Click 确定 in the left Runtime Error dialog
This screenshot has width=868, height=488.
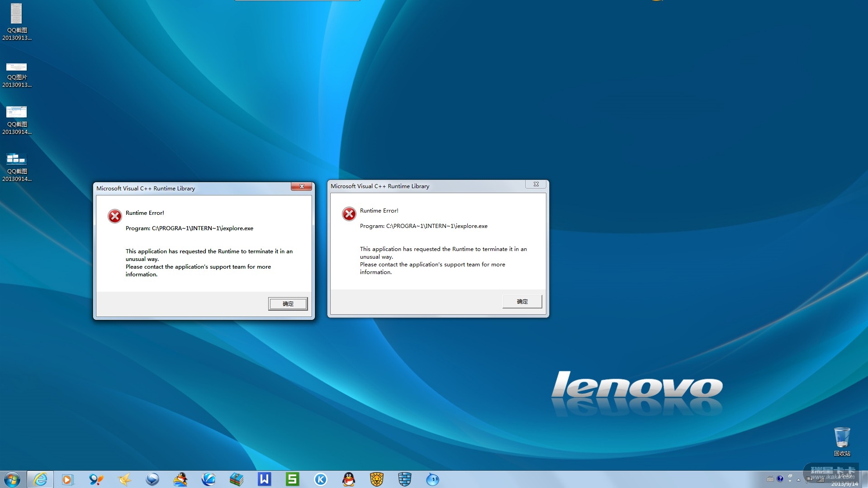[x=288, y=304]
